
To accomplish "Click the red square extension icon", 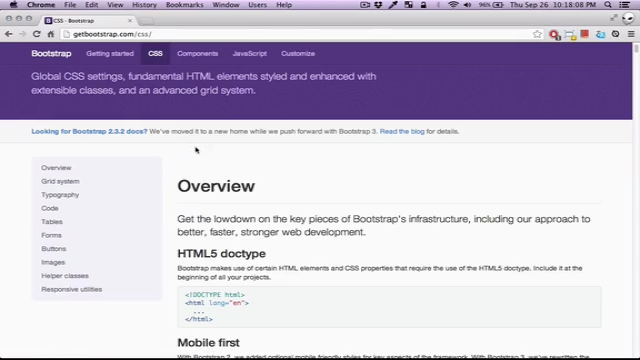I will click(x=585, y=34).
